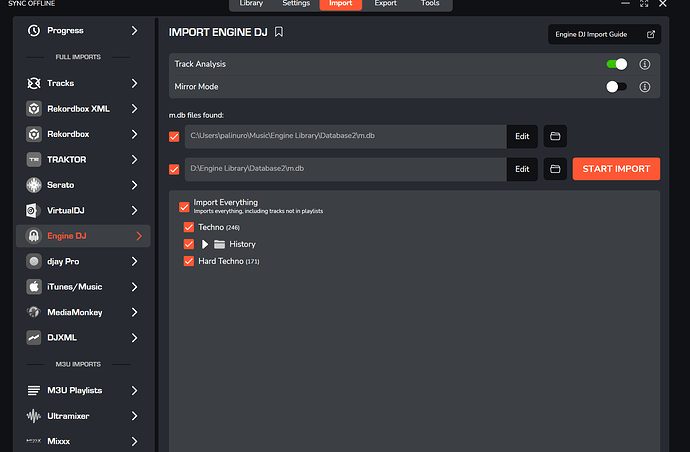This screenshot has height=452, width=690.
Task: Select the Hard Techno (171) playlist name
Action: (229, 261)
